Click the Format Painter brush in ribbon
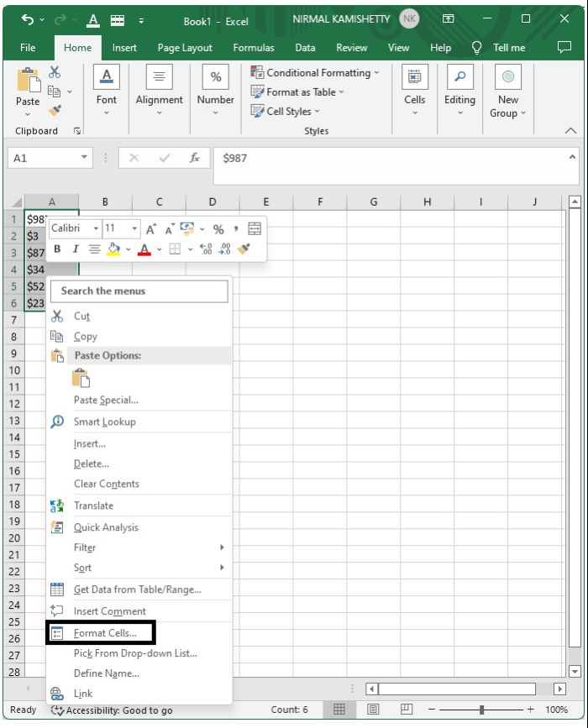 [x=55, y=111]
